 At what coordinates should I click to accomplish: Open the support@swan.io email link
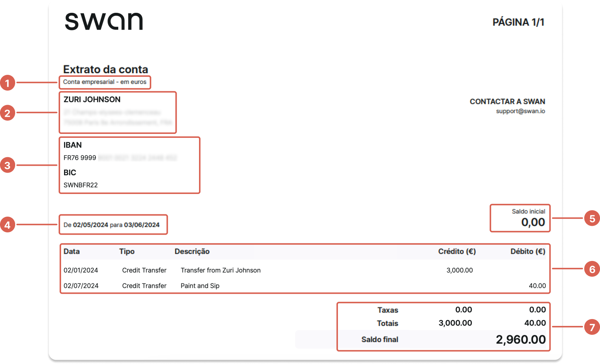click(521, 111)
